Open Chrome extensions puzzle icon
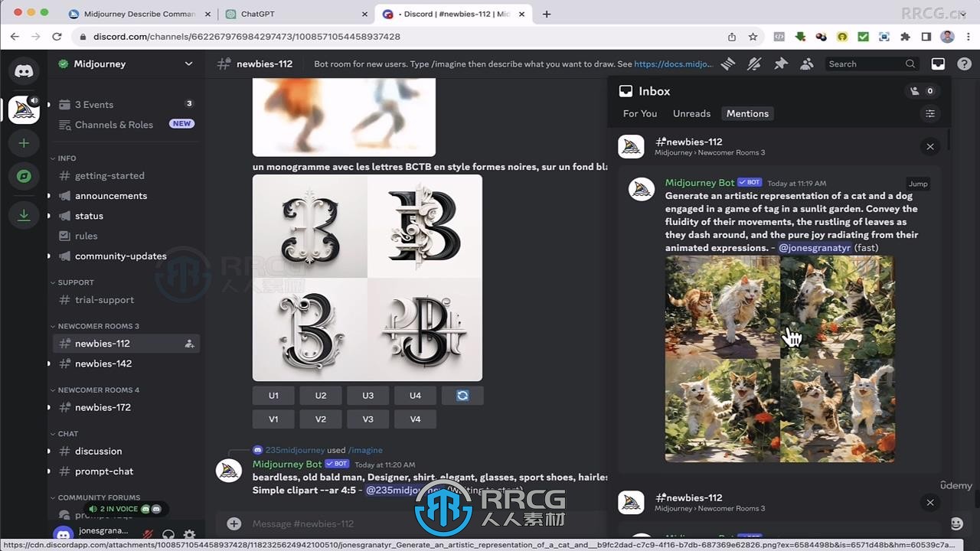Screen dimensions: 980x551 click(x=905, y=37)
